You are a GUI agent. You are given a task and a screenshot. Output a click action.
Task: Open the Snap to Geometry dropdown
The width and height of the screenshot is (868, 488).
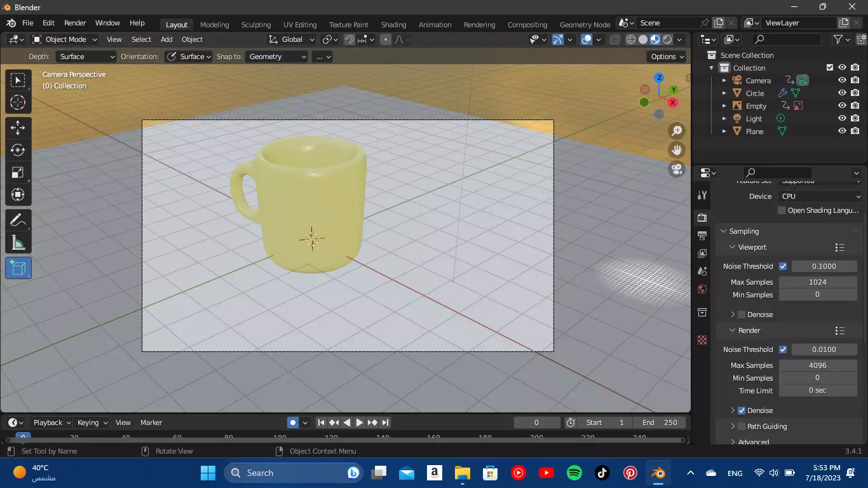point(276,57)
